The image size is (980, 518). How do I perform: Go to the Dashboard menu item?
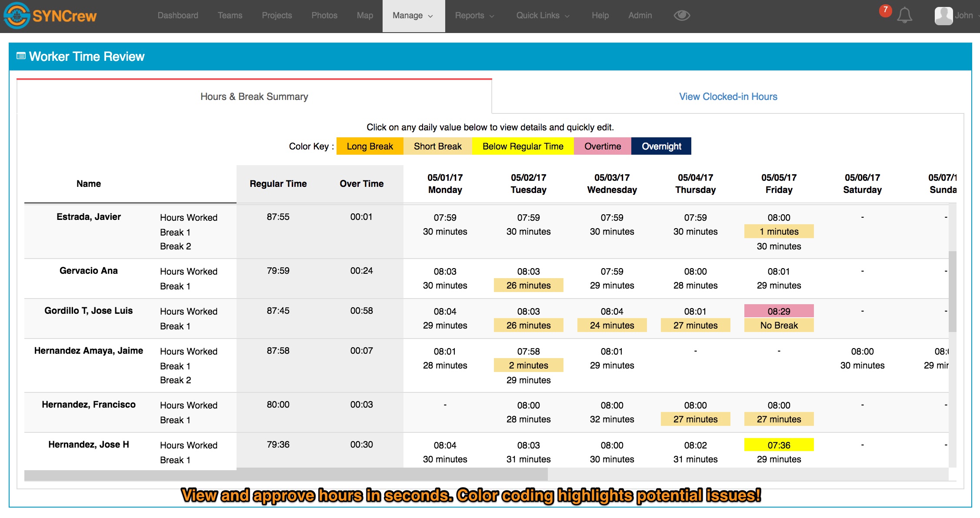(178, 16)
